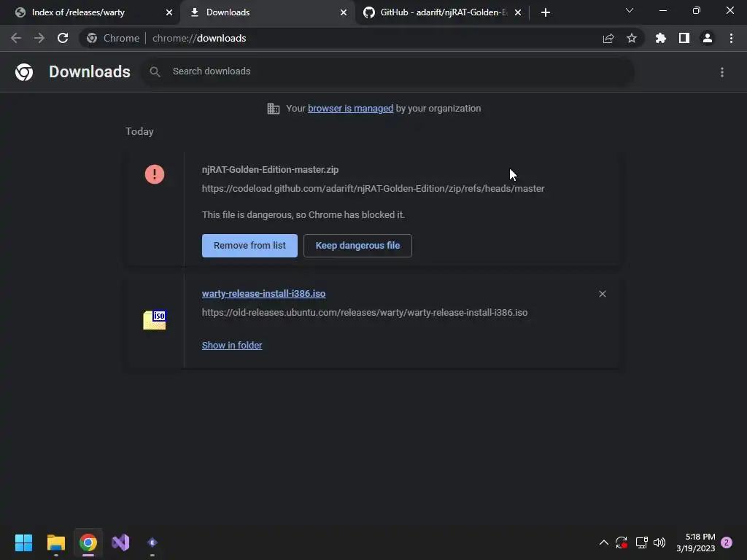The width and height of the screenshot is (747, 560).
Task: Click the file is dangerous warning text
Action: pos(303,215)
